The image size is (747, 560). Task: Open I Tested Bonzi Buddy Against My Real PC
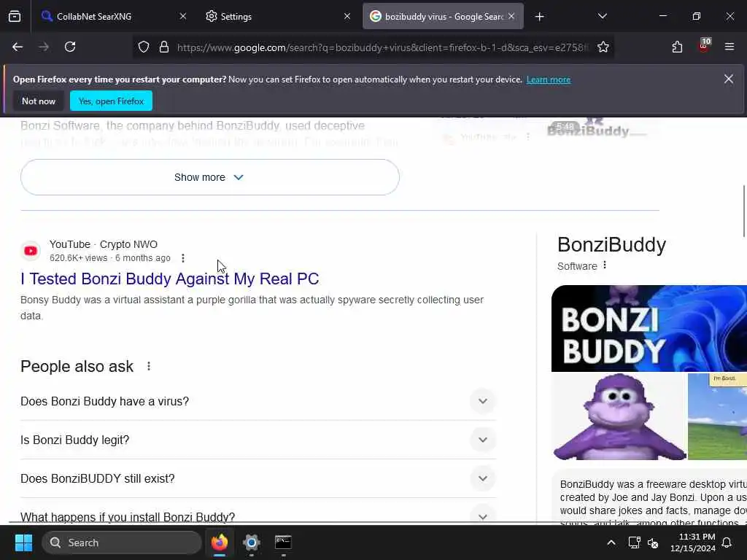[x=169, y=279]
